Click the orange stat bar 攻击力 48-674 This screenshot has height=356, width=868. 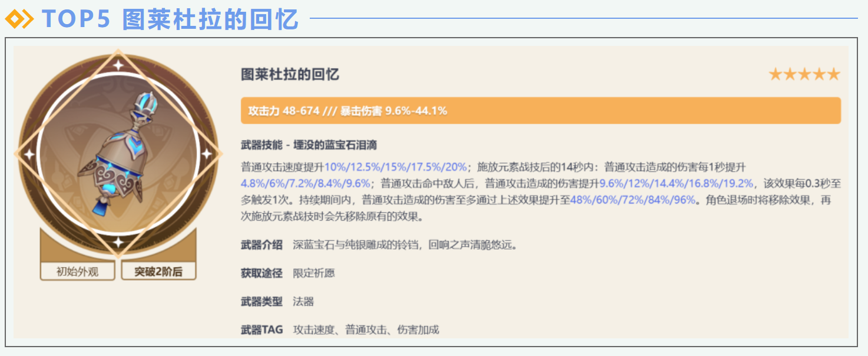point(541,111)
